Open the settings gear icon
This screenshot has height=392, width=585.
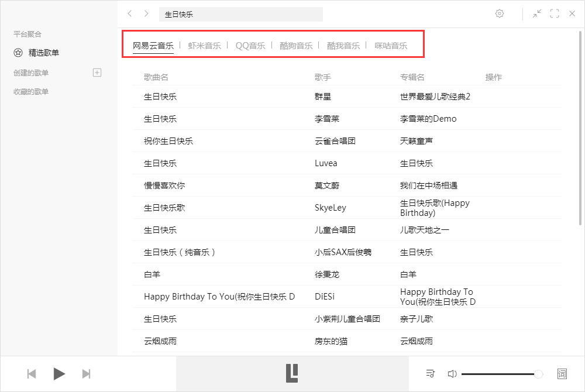(500, 13)
